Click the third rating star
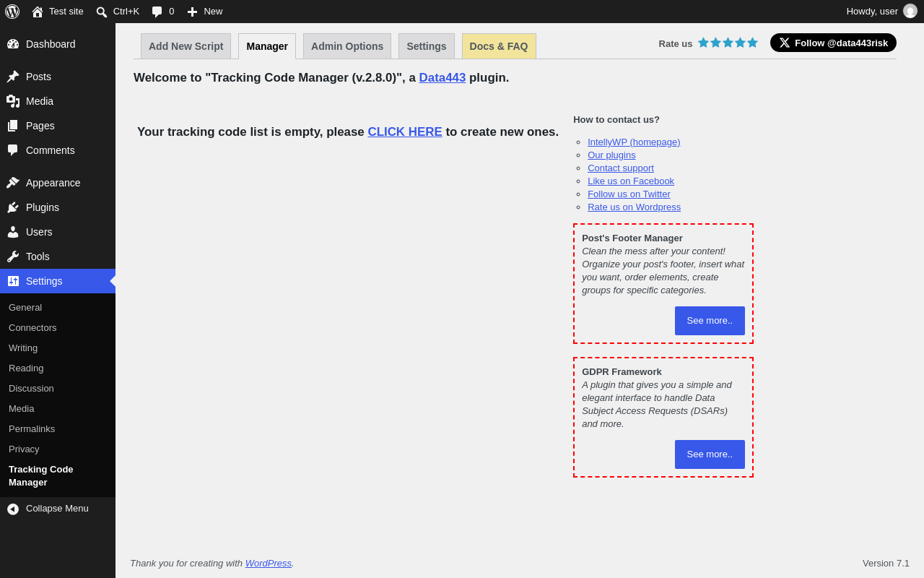Screen dimensions: 924x578 point(728,43)
